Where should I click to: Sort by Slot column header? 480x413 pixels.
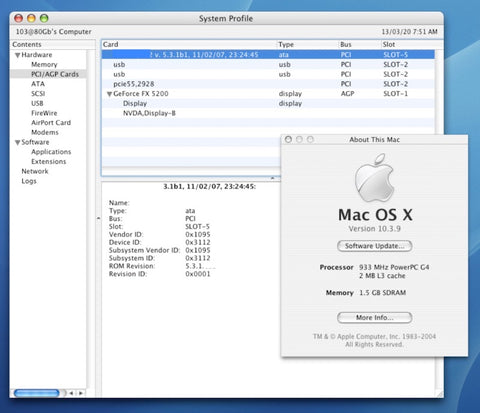click(x=412, y=44)
